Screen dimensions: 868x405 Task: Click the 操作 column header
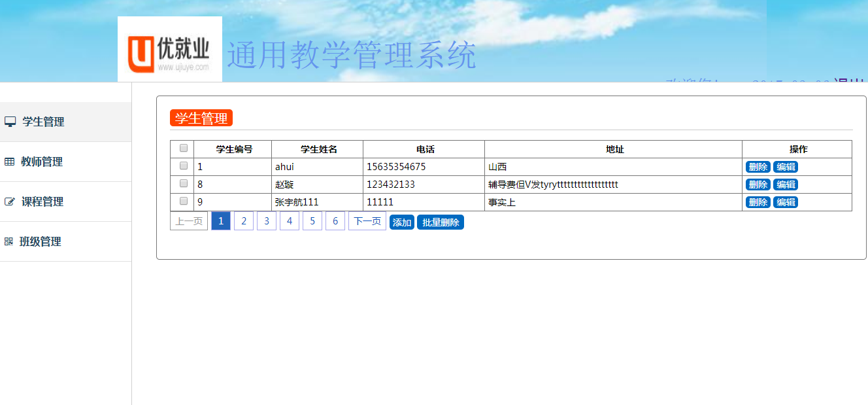tap(798, 149)
